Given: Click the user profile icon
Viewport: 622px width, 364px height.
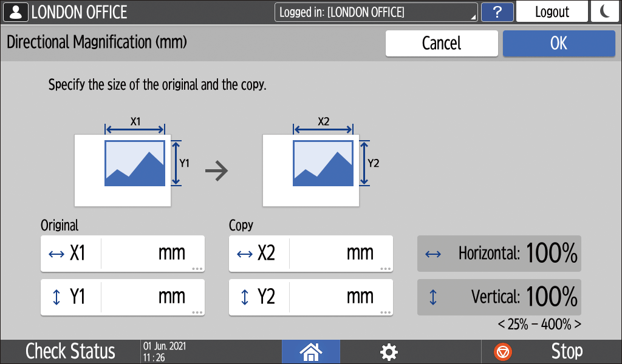Looking at the screenshot, I should coord(15,12).
